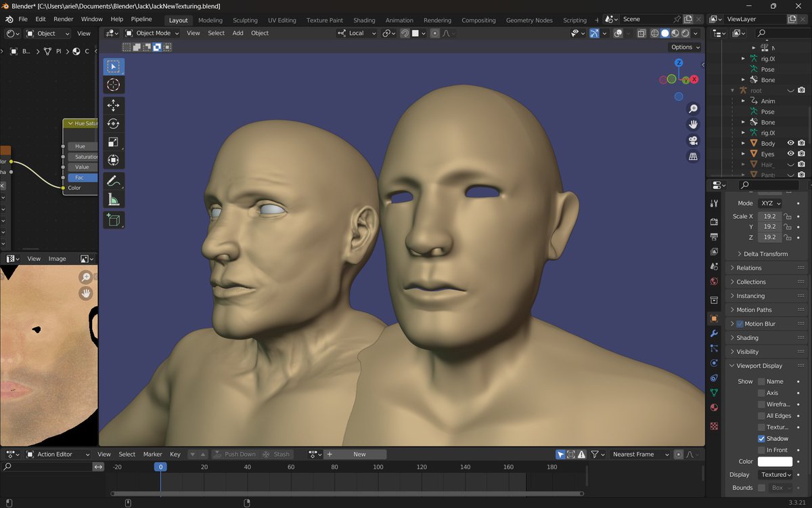Open the Object Constraints properties tab
The width and height of the screenshot is (812, 508).
pos(714,378)
